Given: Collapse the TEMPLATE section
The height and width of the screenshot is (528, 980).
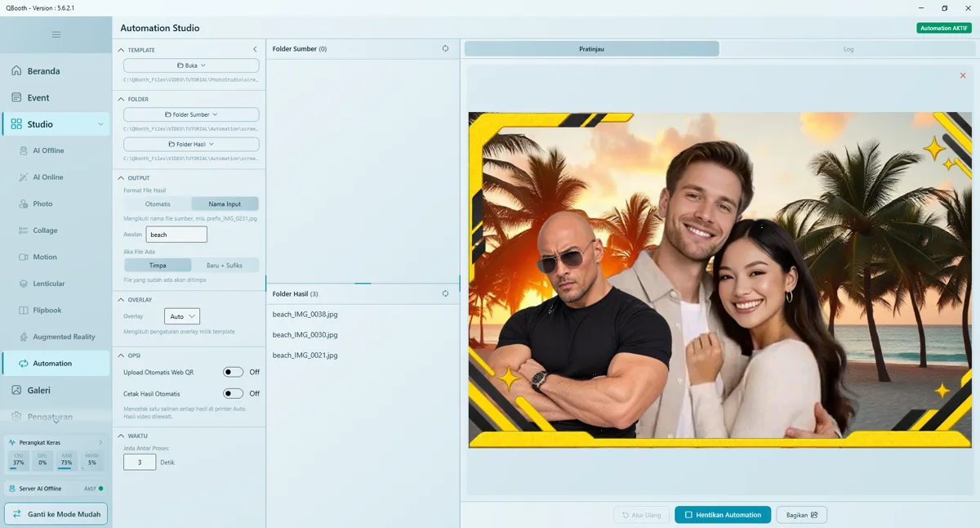Looking at the screenshot, I should pos(122,50).
